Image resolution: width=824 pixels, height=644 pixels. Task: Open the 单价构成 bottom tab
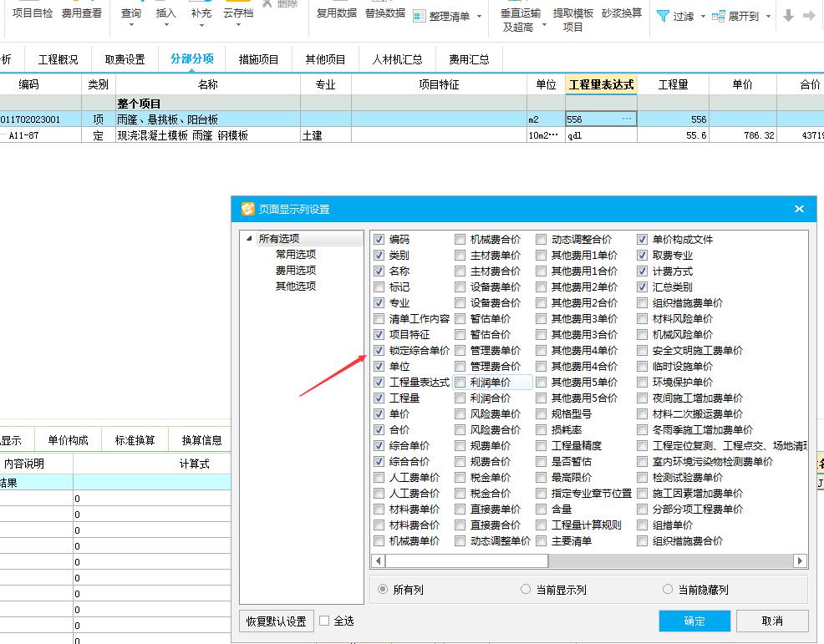68,440
